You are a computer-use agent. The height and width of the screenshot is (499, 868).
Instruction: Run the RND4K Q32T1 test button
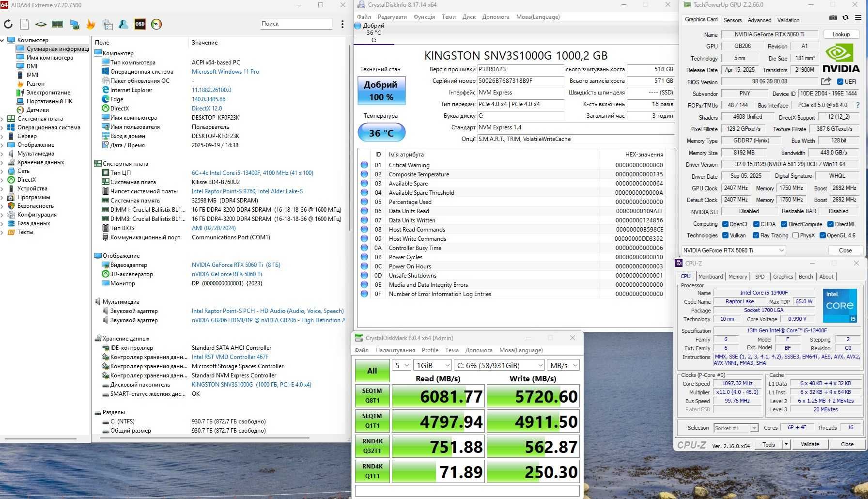[372, 446]
